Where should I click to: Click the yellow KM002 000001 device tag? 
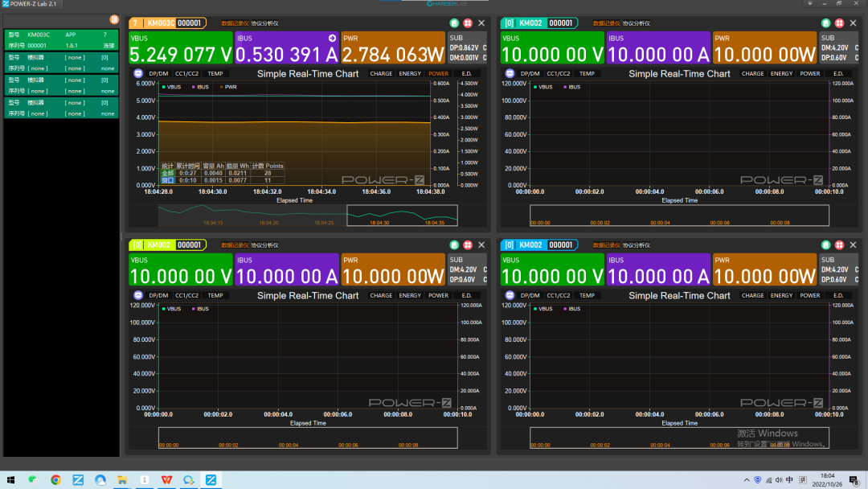167,244
